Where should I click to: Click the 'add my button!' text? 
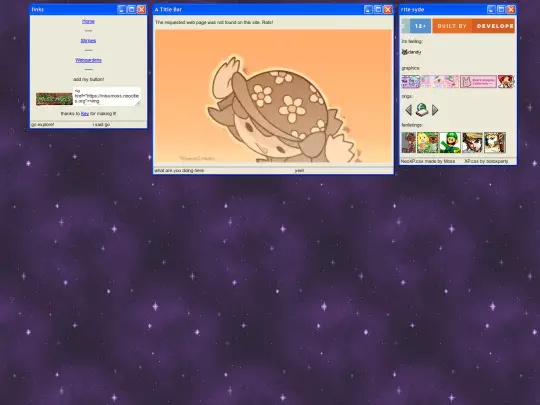[88, 79]
